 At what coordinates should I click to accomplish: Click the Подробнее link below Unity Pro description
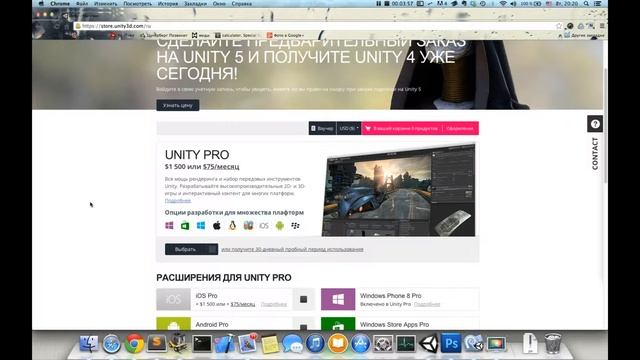pos(178,200)
